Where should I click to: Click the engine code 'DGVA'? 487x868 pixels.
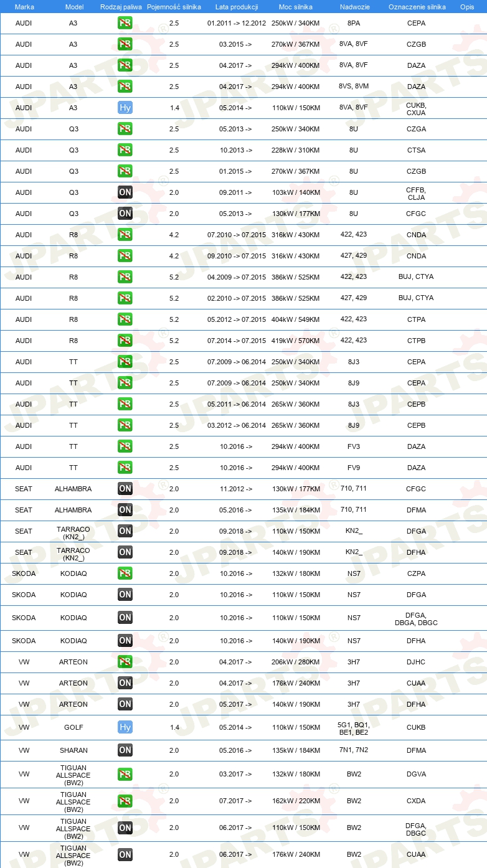coord(416,775)
